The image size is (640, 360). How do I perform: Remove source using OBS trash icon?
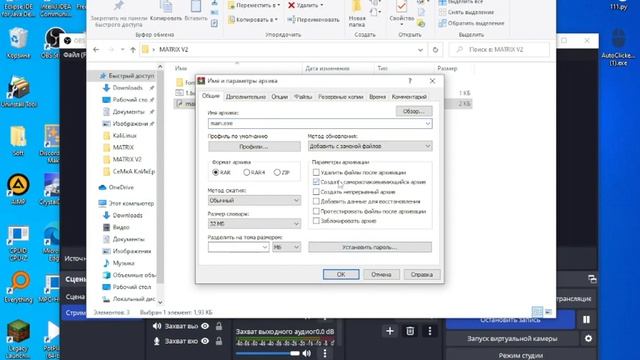pos(410,331)
